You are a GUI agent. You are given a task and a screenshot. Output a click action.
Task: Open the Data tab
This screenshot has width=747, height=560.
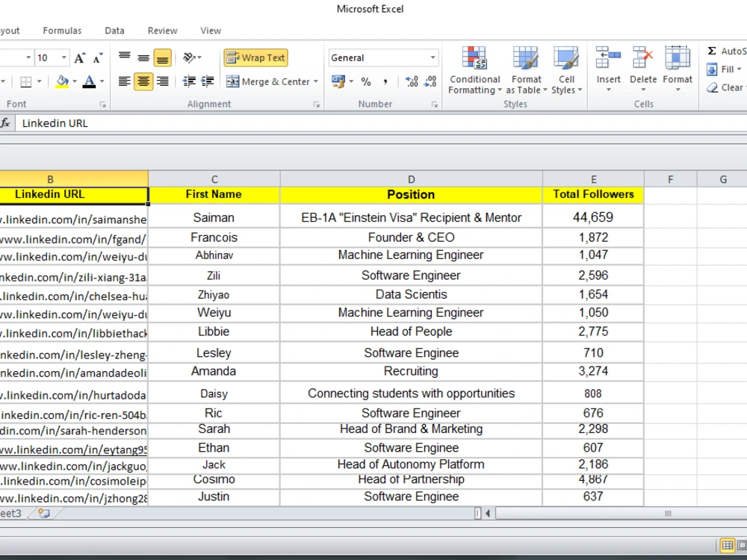[114, 31]
